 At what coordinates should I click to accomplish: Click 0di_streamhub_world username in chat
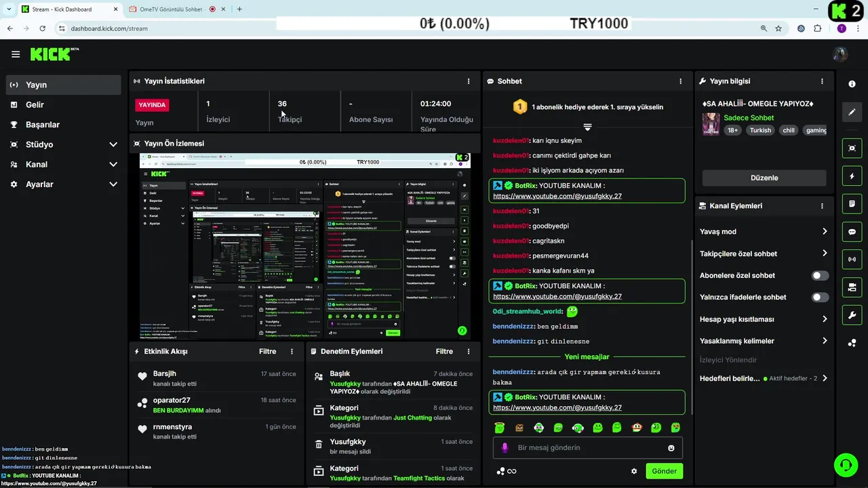(x=528, y=312)
